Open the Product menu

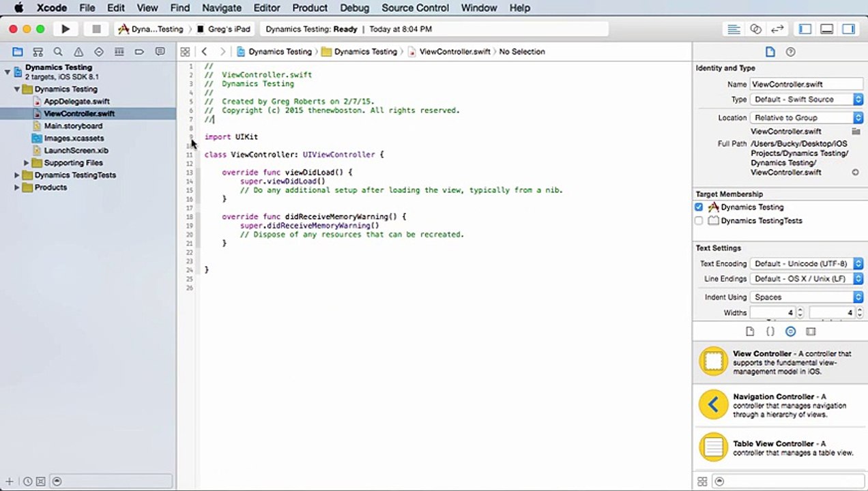click(x=310, y=8)
